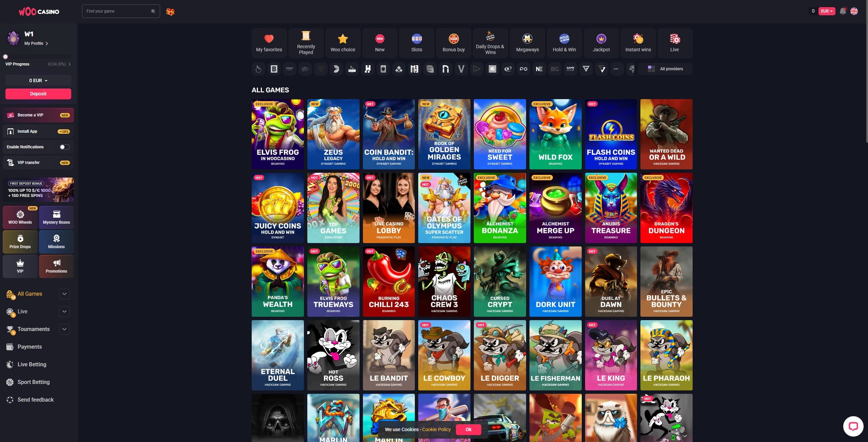This screenshot has height=442, width=868.
Task: Expand the All Games sidebar section
Action: (x=64, y=294)
